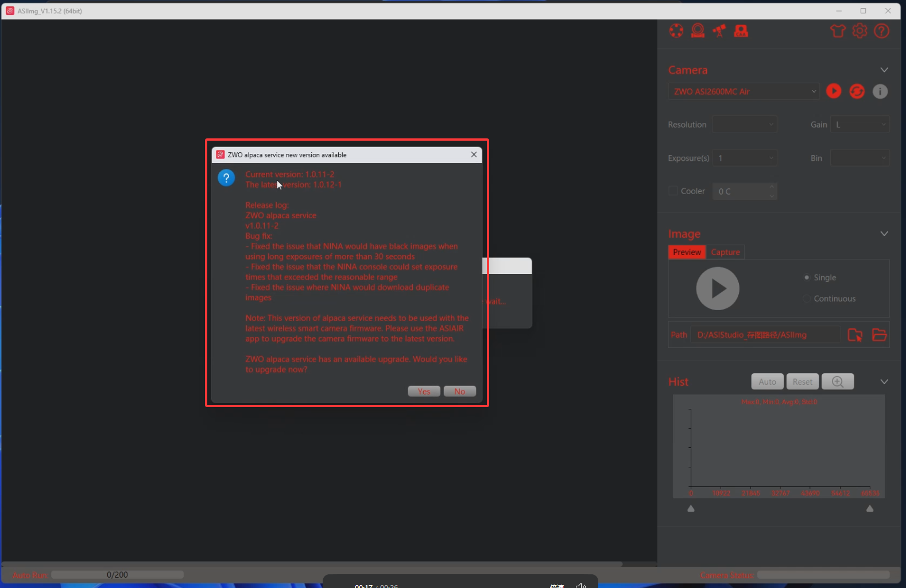Open the ZWO ASI2600MC Air camera dropdown
This screenshot has width=906, height=588.
(x=744, y=91)
